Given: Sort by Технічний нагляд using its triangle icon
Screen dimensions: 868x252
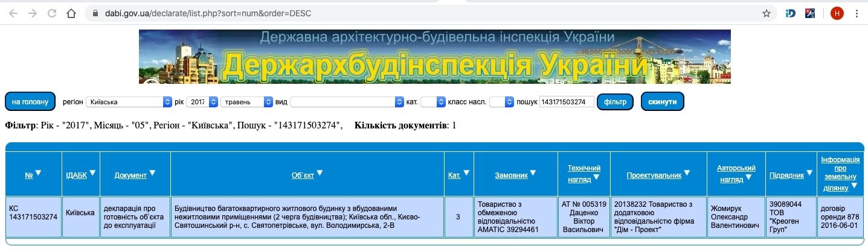Looking at the screenshot, I should (x=596, y=177).
